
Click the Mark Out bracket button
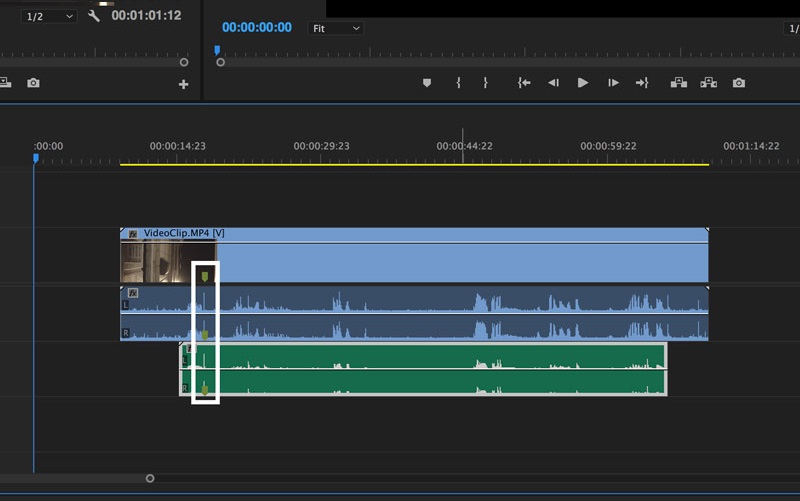point(485,83)
